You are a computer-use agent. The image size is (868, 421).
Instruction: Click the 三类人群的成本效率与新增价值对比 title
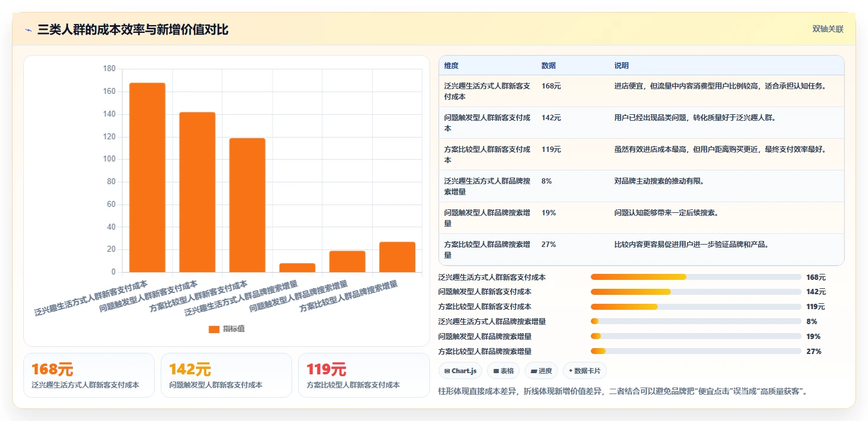pos(133,30)
